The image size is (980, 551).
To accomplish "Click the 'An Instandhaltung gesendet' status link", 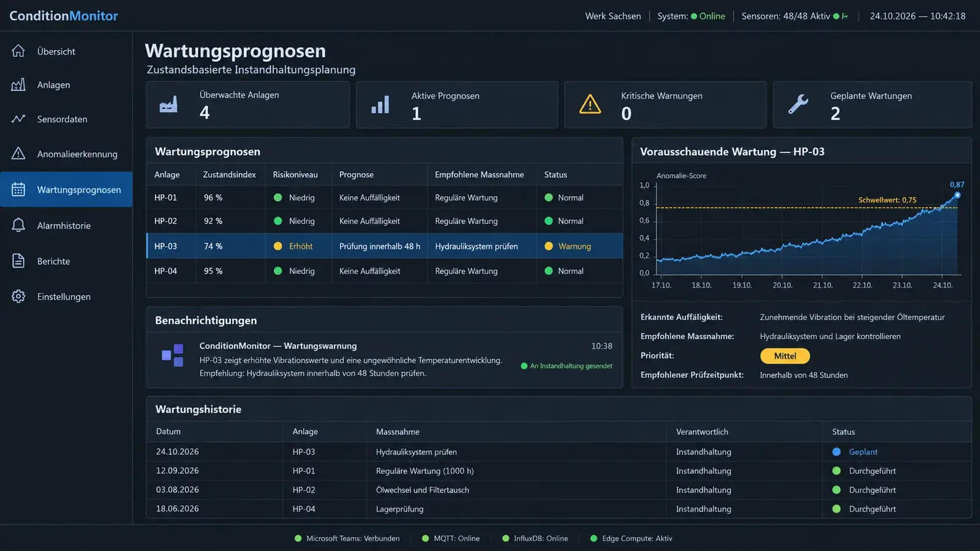I will 567,366.
